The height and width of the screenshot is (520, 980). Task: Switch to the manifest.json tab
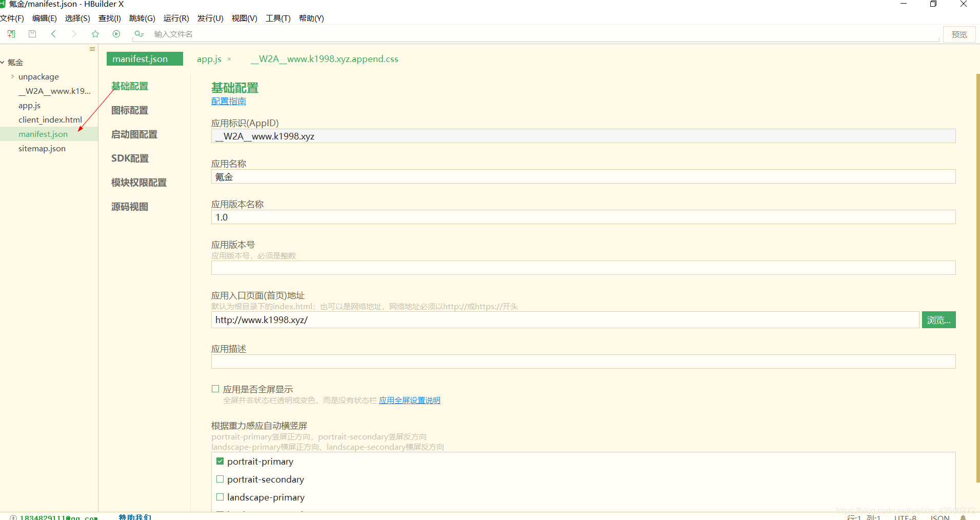(145, 59)
